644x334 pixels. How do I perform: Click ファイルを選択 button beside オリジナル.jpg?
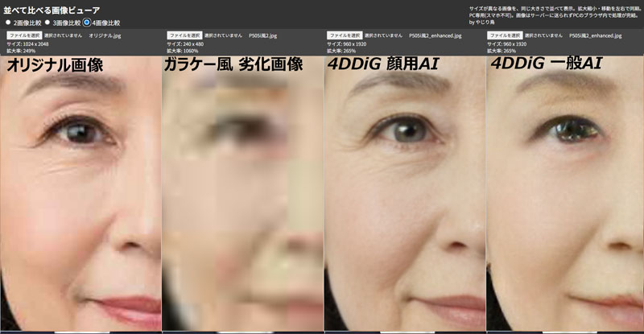coord(24,35)
